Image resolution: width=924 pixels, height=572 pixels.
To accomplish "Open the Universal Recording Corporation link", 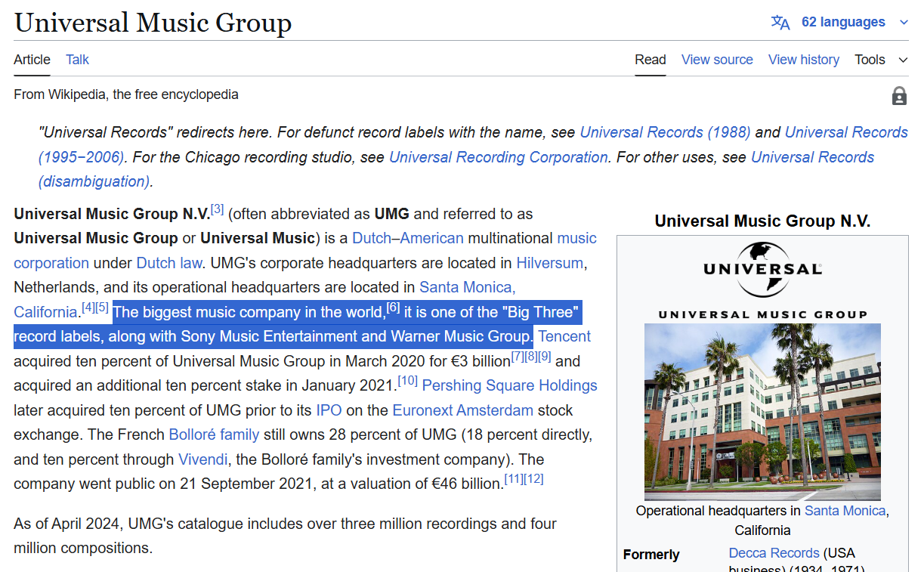I will click(499, 157).
